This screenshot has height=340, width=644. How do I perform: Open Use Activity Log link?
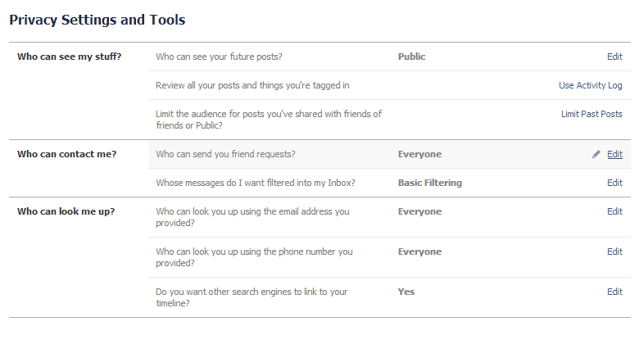pos(590,85)
